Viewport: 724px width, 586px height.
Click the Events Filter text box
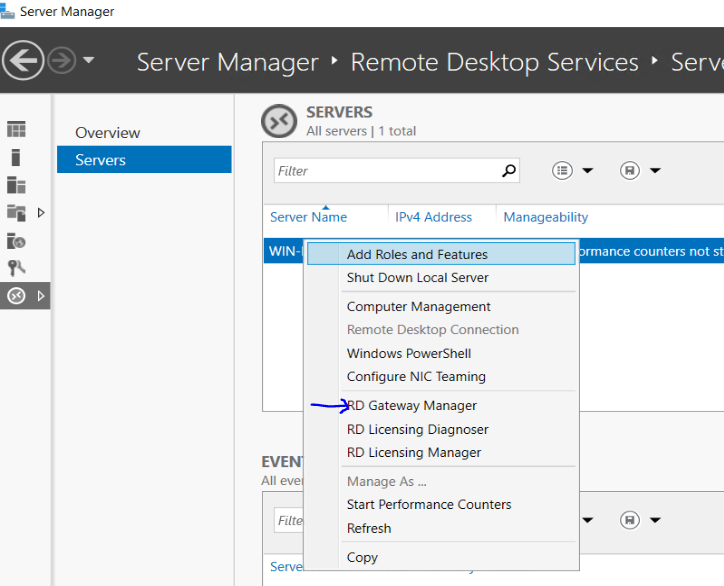[x=290, y=520]
